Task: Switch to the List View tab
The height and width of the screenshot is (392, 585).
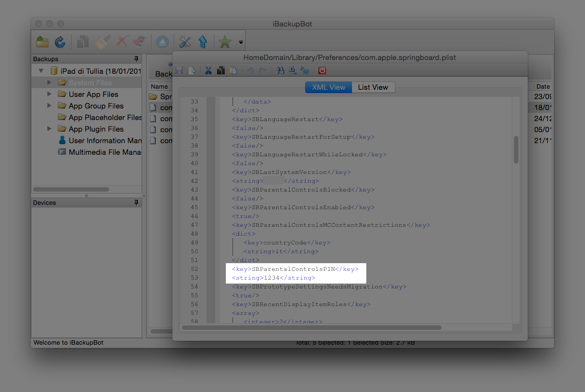Action: pyautogui.click(x=373, y=88)
